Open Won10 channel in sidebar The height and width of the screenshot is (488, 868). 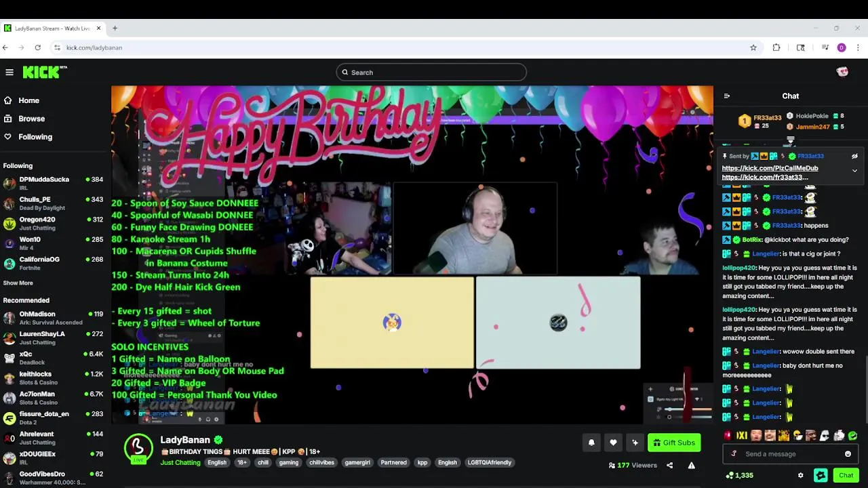coord(54,243)
